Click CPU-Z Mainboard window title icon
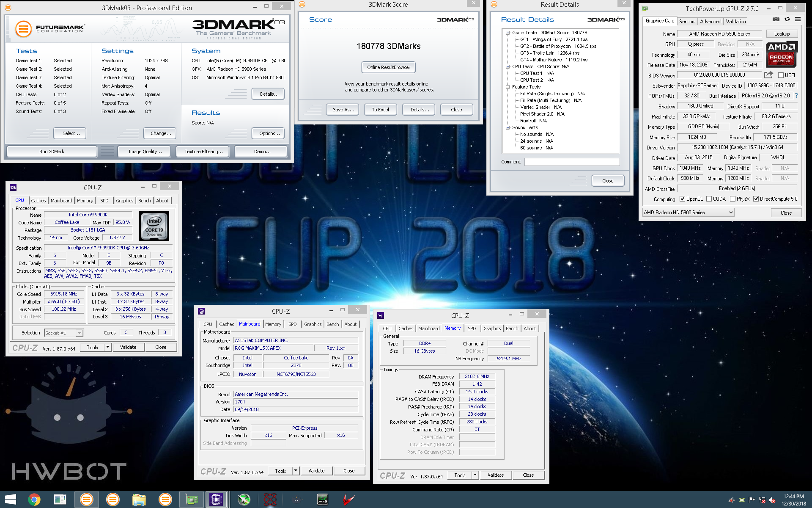The image size is (812, 508). point(201,311)
